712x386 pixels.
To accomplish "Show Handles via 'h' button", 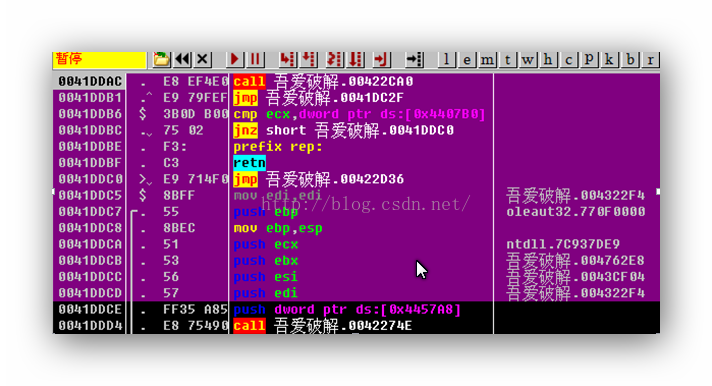I will 548,59.
